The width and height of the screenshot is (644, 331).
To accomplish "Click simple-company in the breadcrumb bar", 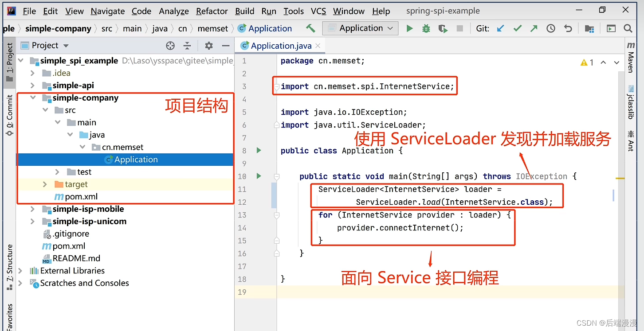I will pyautogui.click(x=58, y=29).
